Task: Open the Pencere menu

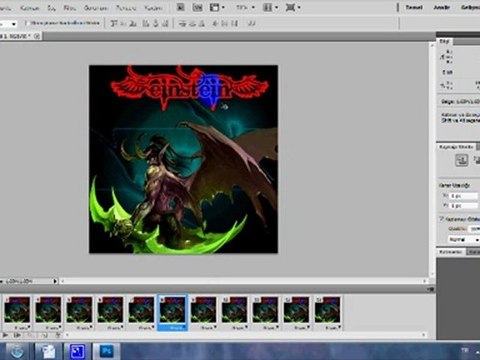Action: [126, 7]
